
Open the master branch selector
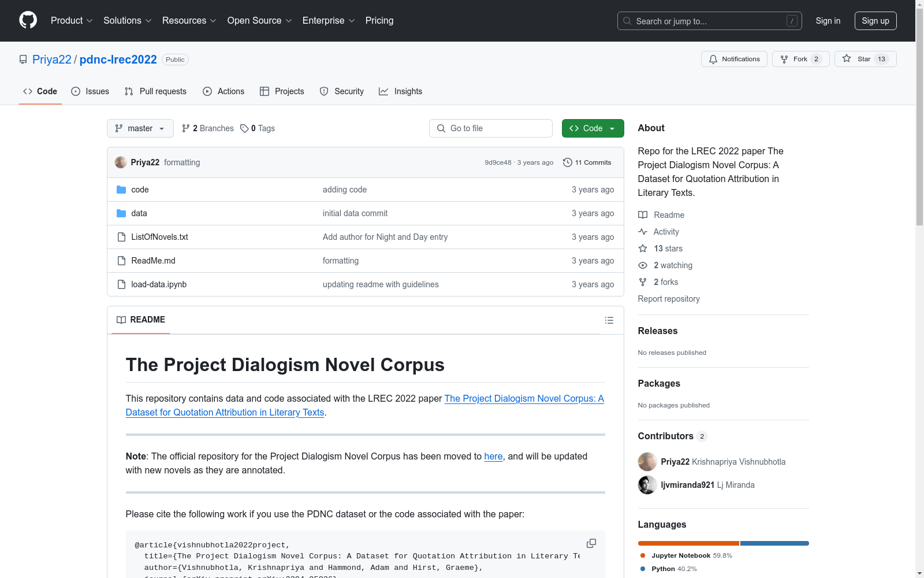[140, 128]
